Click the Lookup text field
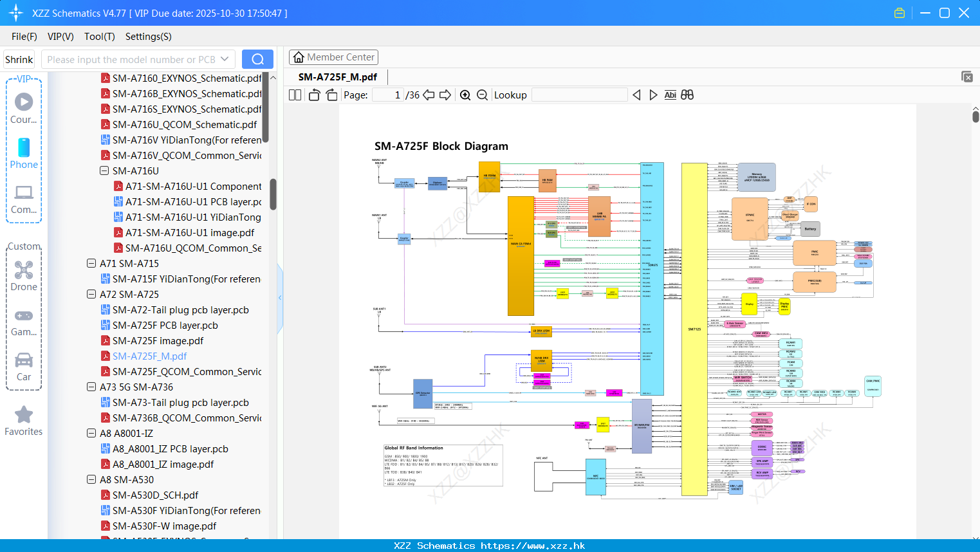980x552 pixels. (x=580, y=95)
